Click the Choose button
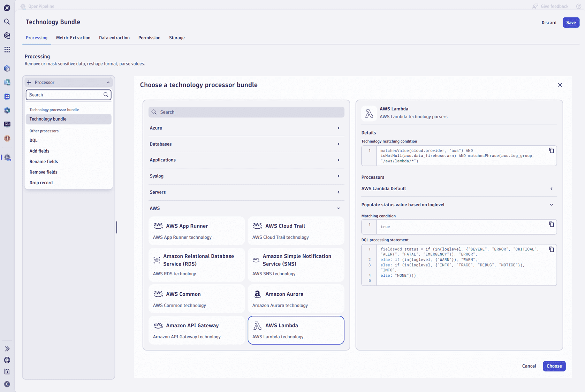585x392 pixels. tap(554, 366)
